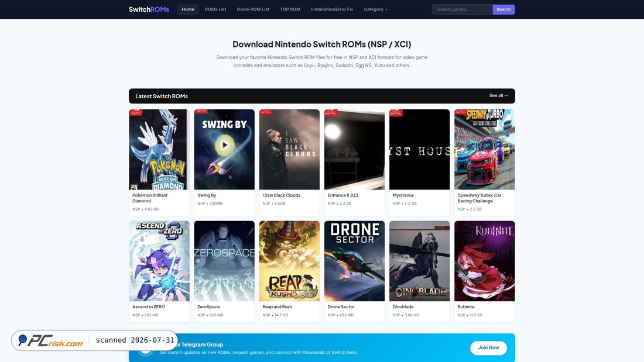
Task: Click the Rubinite title link
Action: pyautogui.click(x=466, y=307)
